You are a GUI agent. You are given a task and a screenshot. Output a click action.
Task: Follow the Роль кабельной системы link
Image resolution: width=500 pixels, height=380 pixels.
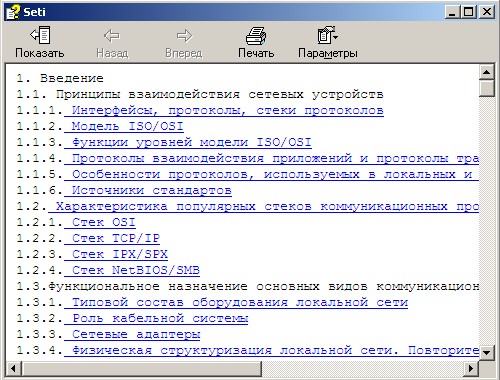point(156,318)
